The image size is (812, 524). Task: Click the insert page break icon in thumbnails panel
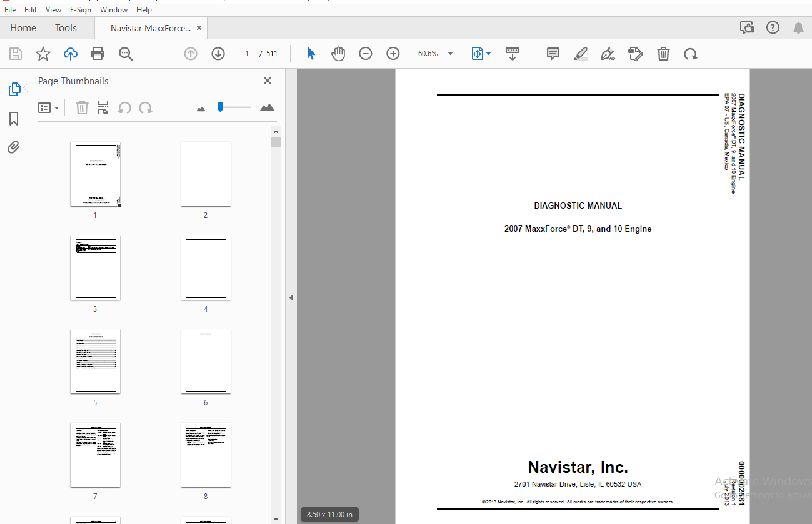[x=103, y=107]
